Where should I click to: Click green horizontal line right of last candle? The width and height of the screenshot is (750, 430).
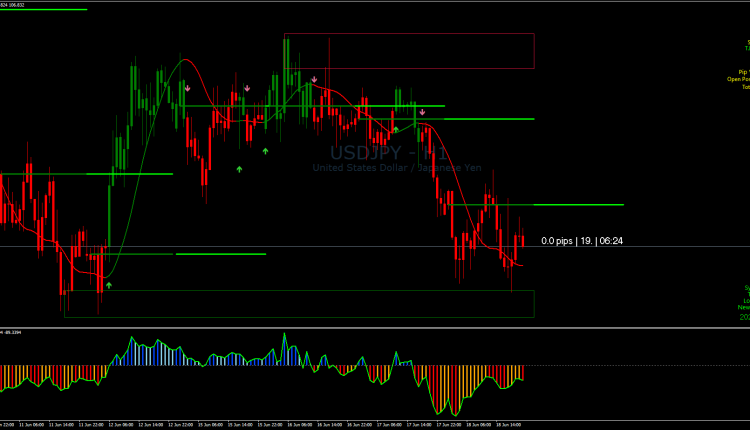[578, 204]
